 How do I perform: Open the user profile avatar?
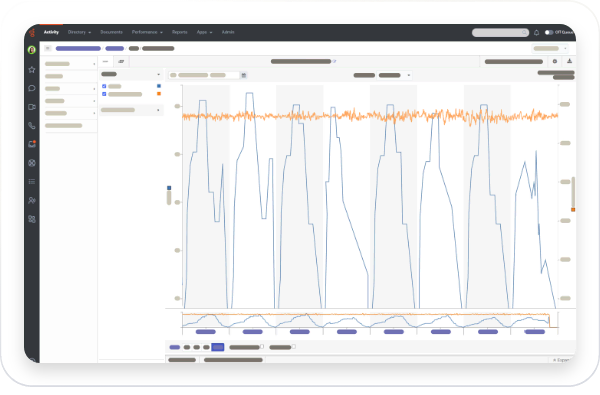(32, 50)
